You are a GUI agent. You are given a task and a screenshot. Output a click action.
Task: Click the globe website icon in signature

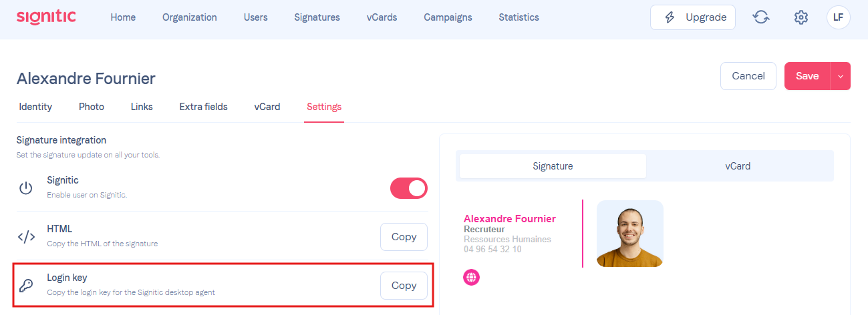click(472, 278)
